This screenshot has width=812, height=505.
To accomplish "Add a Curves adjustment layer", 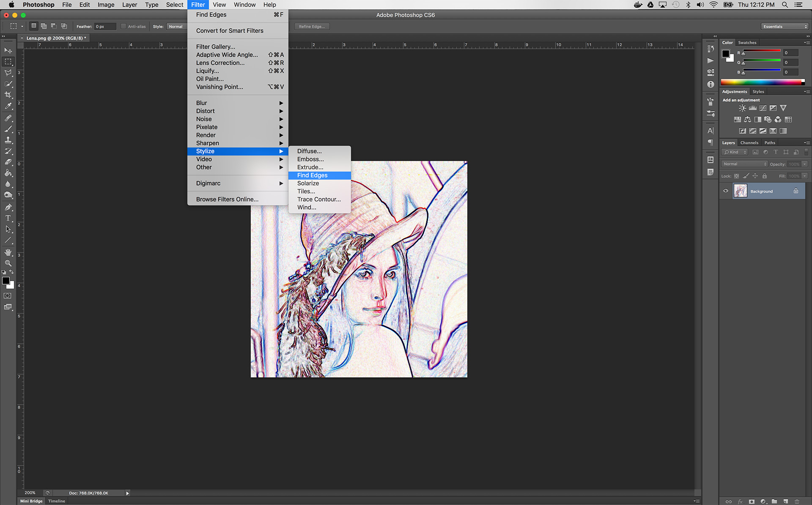I will (x=763, y=108).
